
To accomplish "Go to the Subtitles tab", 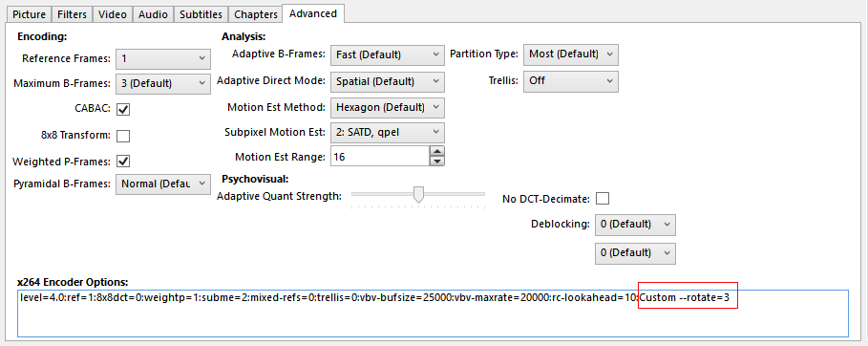I will [x=201, y=14].
